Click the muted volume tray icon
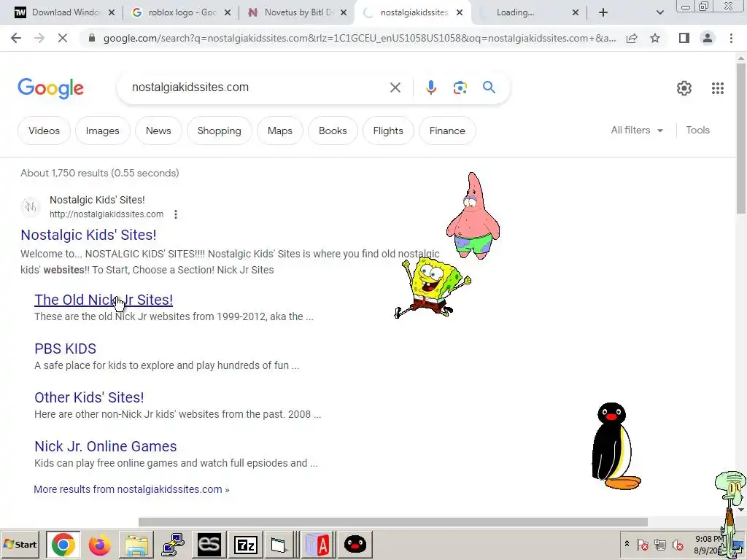Image resolution: width=747 pixels, height=560 pixels. click(677, 544)
